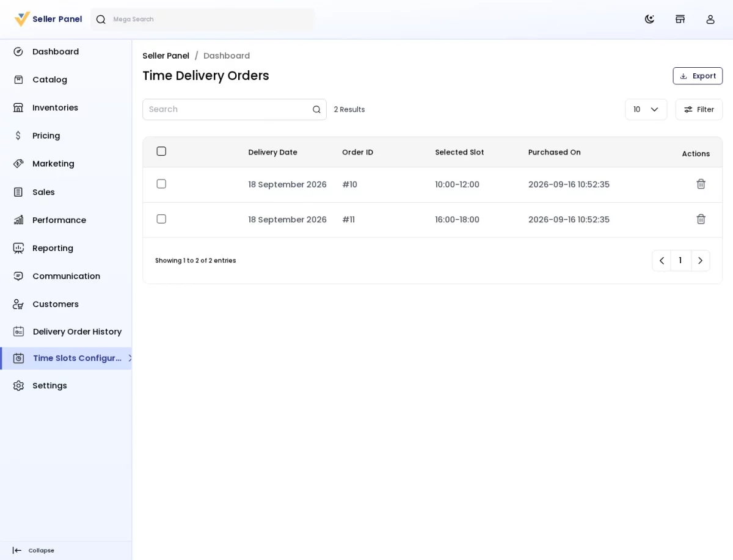
Task: Click slot text 10:00-12:00
Action: [457, 184]
